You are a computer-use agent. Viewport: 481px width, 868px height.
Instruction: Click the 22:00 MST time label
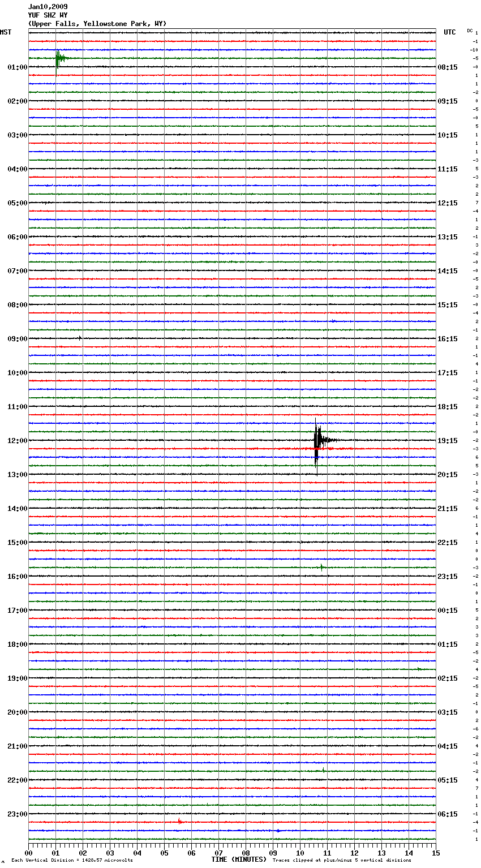point(18,780)
